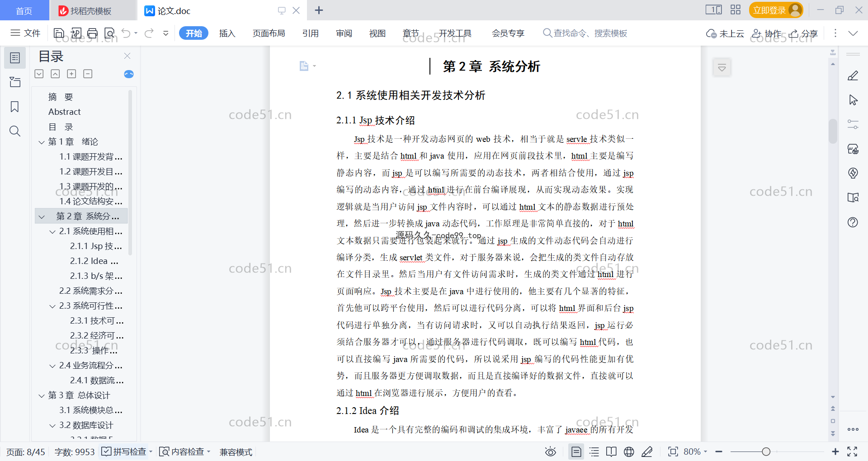Open the 插入 ribbon tab

(x=227, y=33)
